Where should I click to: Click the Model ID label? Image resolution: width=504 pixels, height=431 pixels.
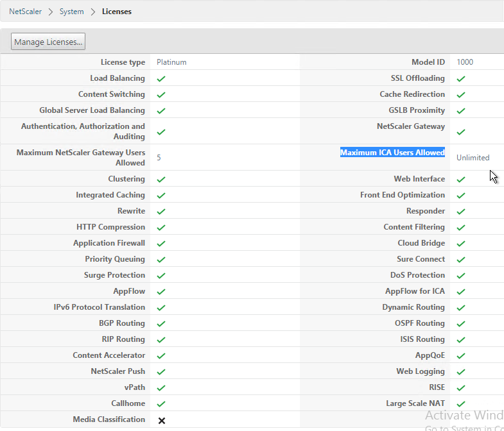[428, 62]
